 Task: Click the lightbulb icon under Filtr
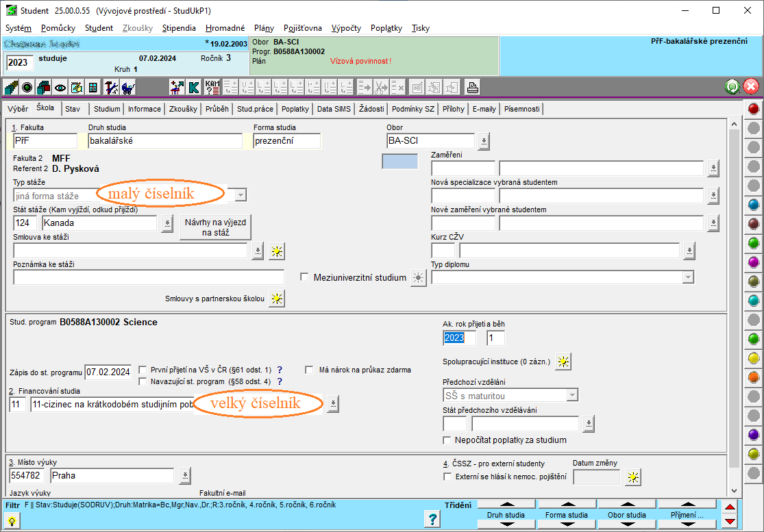click(x=12, y=521)
